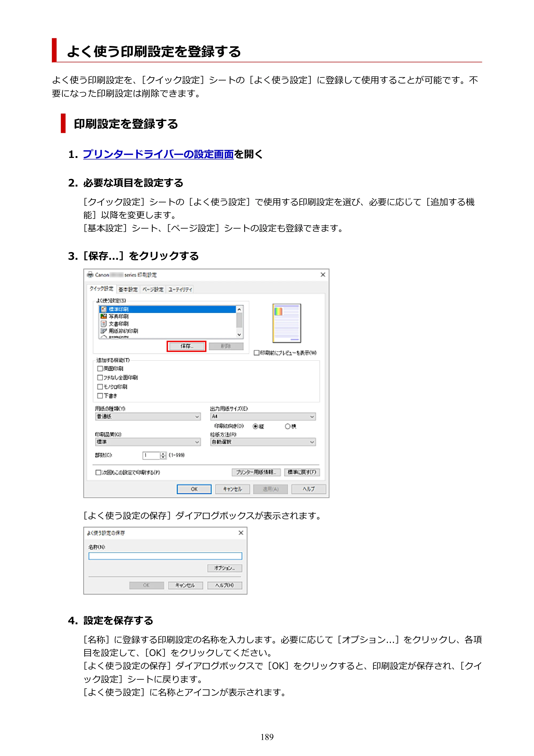This screenshot has height=756, width=534.
Task: Select the 写真印刷 photo icon
Action: point(104,316)
